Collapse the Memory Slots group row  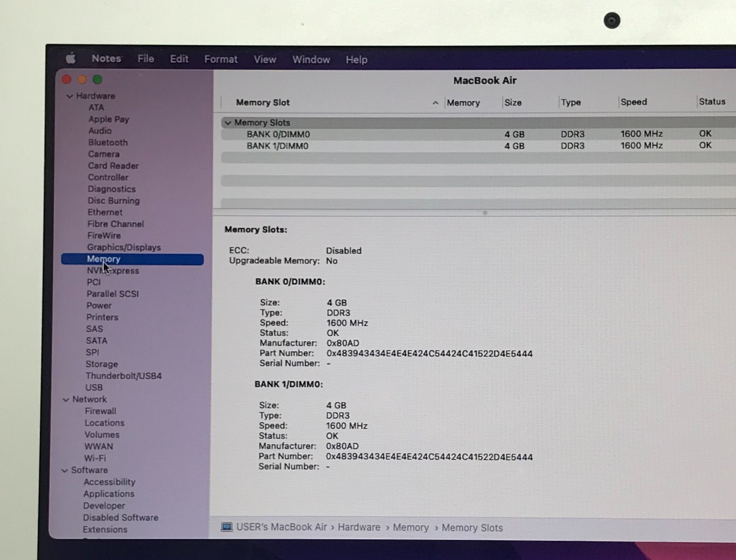pyautogui.click(x=228, y=123)
